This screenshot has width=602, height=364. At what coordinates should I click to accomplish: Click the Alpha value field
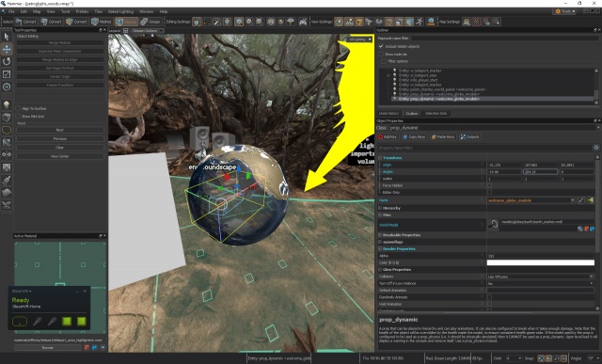pyautogui.click(x=540, y=256)
